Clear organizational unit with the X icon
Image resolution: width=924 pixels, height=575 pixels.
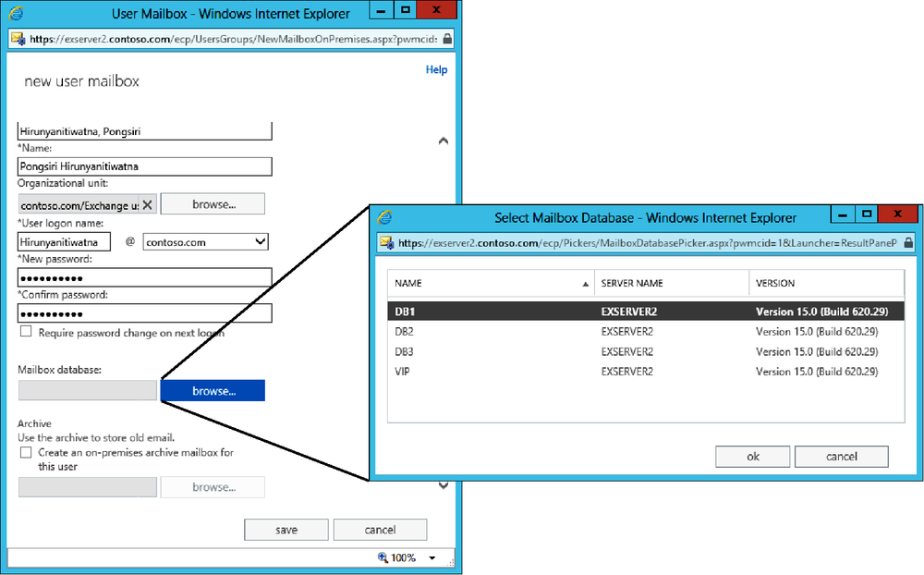click(x=147, y=204)
